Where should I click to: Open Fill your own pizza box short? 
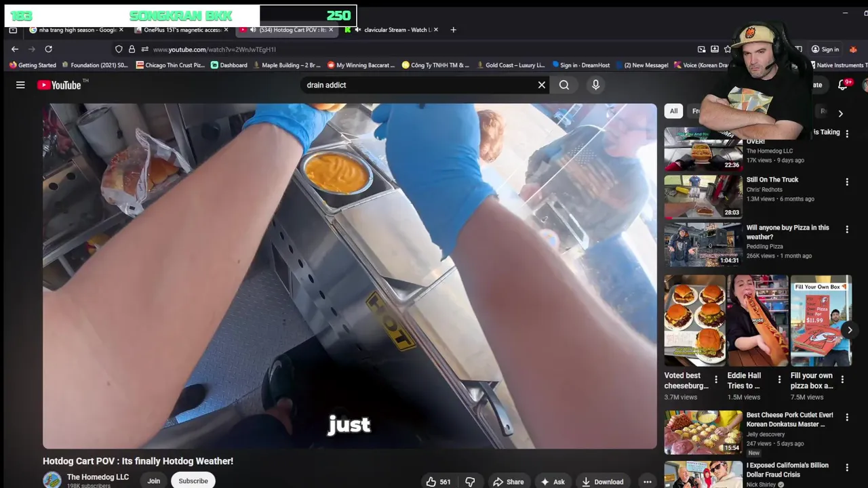821,321
